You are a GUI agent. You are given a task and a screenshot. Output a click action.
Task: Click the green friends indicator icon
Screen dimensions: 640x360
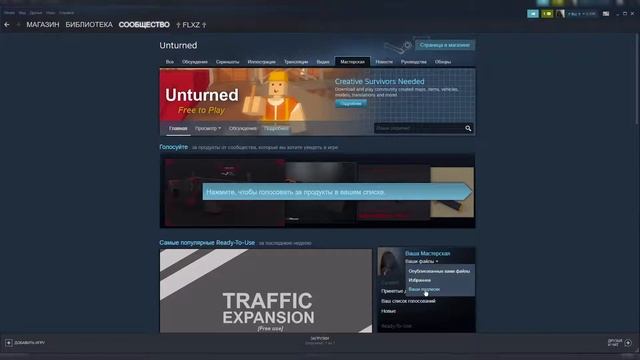click(x=547, y=14)
